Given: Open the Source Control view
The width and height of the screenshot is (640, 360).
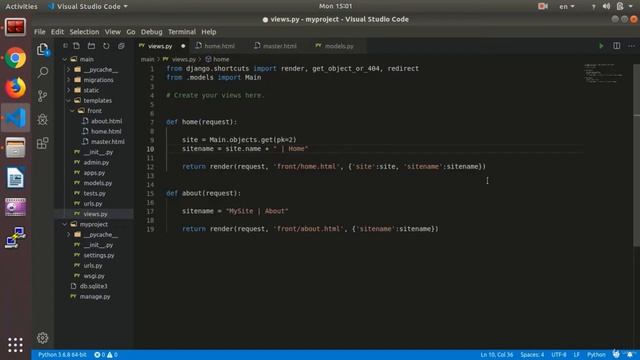Looking at the screenshot, I should (x=42, y=96).
